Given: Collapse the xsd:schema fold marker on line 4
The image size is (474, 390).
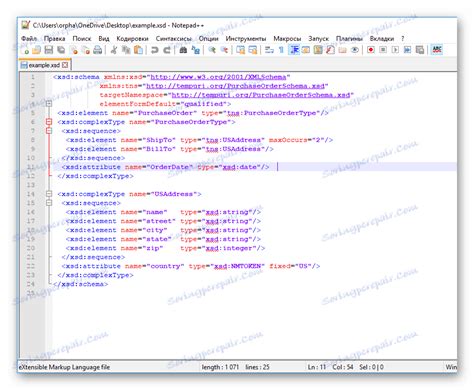Looking at the screenshot, I should pos(49,104).
